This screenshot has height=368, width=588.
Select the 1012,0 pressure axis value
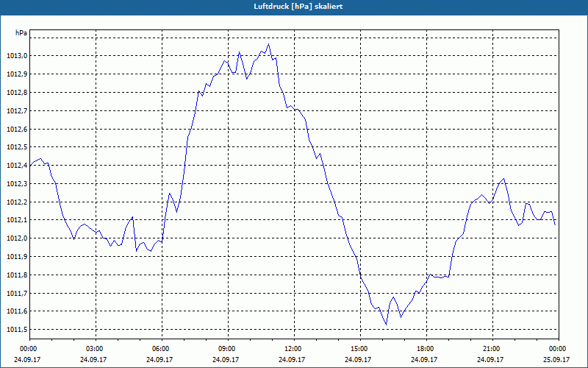(x=17, y=238)
